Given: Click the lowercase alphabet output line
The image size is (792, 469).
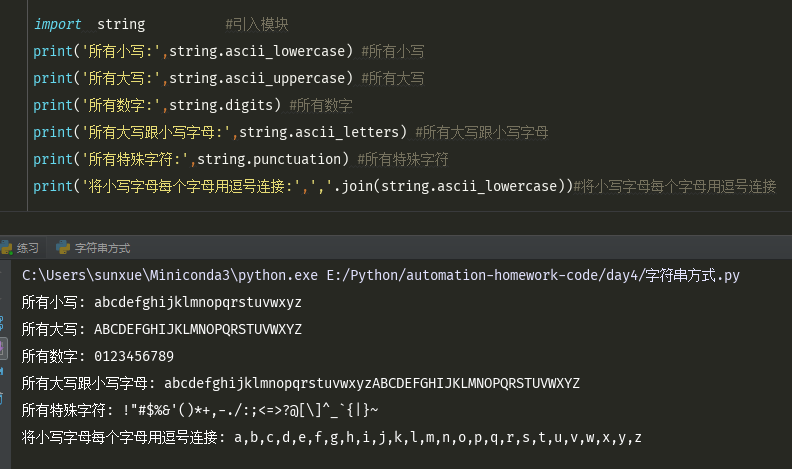Looking at the screenshot, I should point(198,302).
